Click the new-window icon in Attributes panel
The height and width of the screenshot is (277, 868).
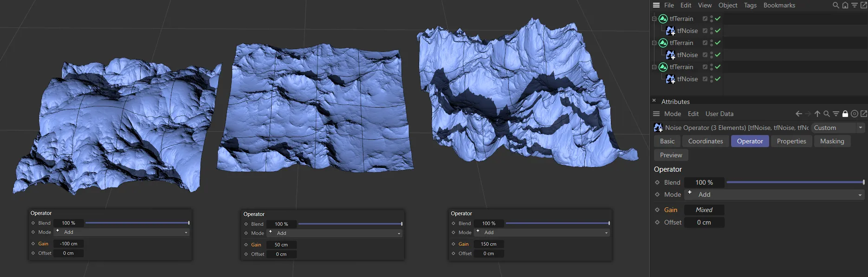point(863,114)
